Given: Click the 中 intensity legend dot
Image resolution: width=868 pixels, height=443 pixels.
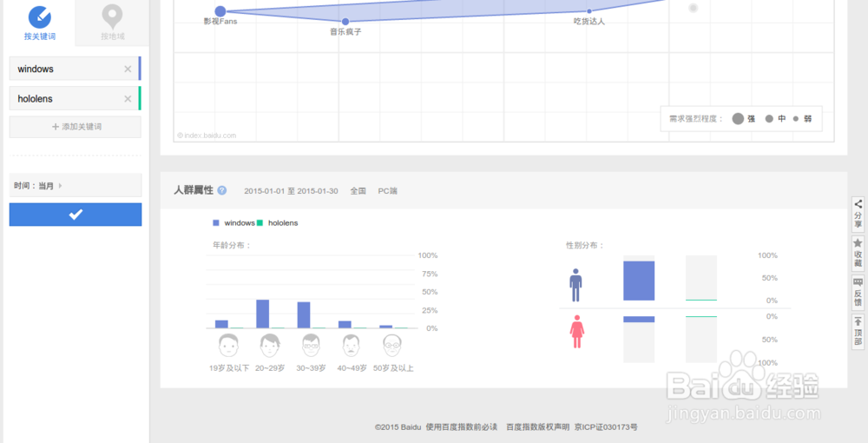Looking at the screenshot, I should [x=769, y=118].
